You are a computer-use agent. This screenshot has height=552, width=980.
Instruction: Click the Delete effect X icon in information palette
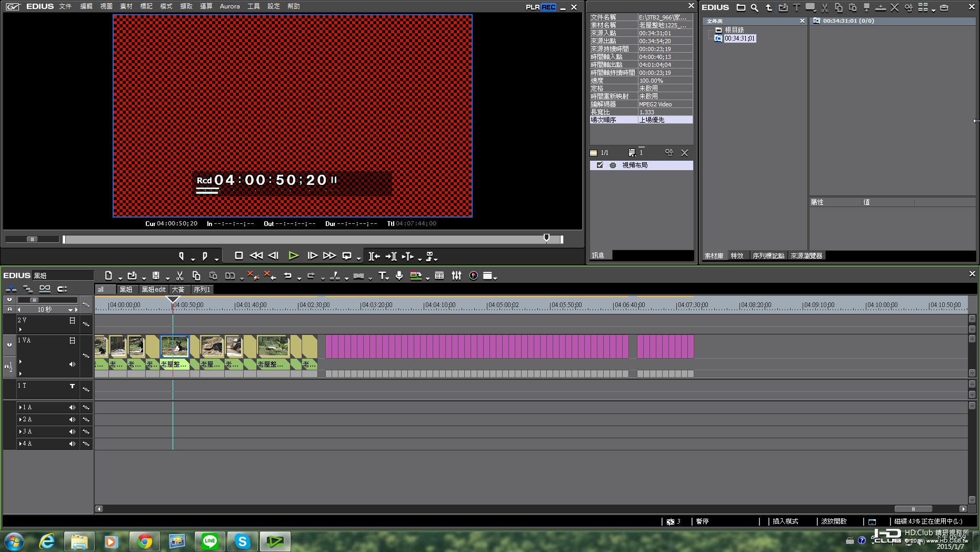click(x=684, y=153)
